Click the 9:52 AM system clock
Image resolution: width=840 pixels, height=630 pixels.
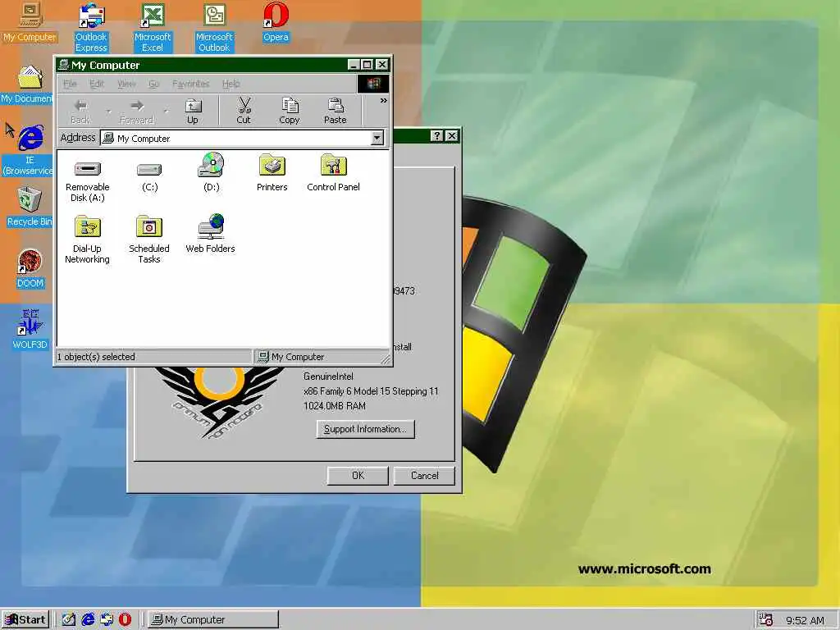pos(805,620)
